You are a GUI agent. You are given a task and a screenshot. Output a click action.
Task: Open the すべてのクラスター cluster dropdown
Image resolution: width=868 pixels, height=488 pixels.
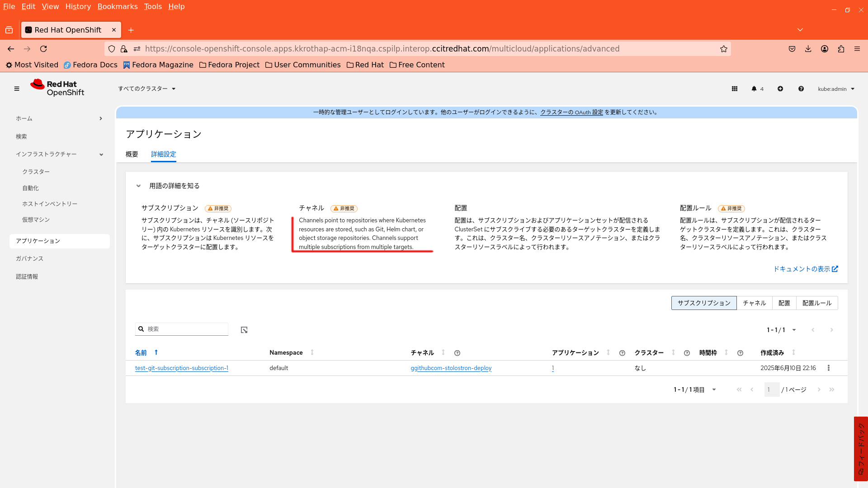(x=146, y=89)
